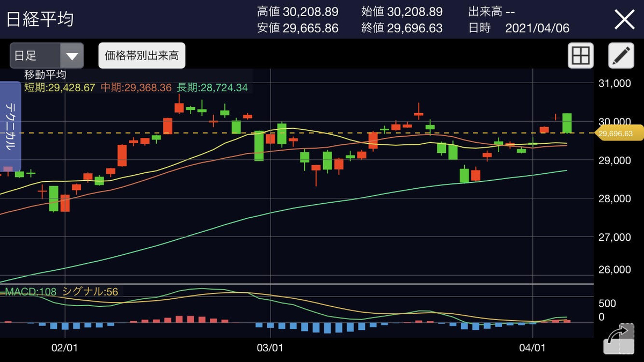This screenshot has height=362, width=644.
Task: Click the 500 MACD axis label
Action: pos(607,304)
